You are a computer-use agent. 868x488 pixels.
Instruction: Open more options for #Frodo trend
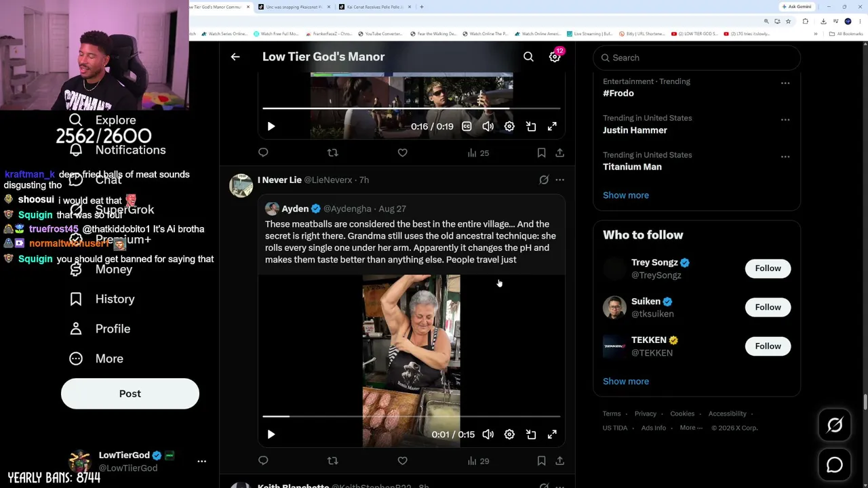(785, 83)
